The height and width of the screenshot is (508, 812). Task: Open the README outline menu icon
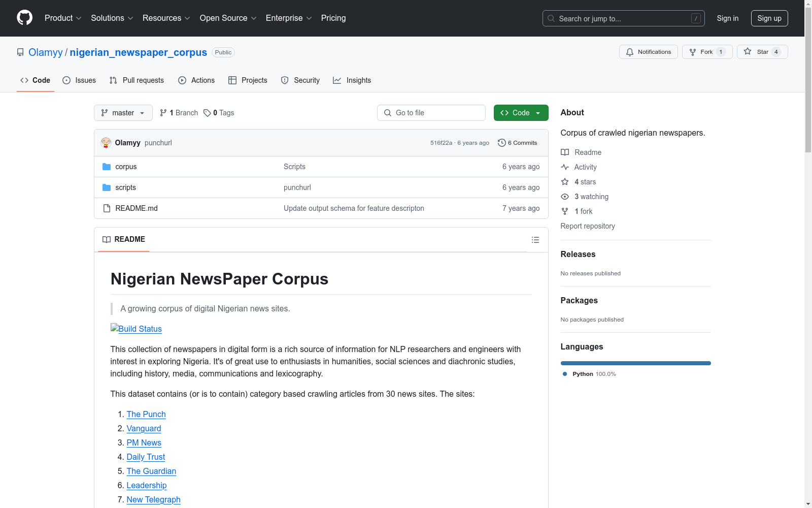coord(535,240)
